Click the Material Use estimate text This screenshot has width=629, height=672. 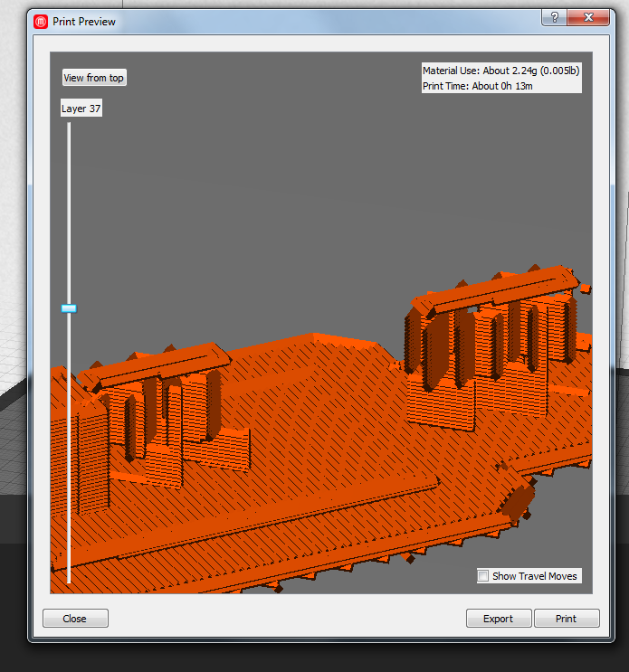coord(500,71)
